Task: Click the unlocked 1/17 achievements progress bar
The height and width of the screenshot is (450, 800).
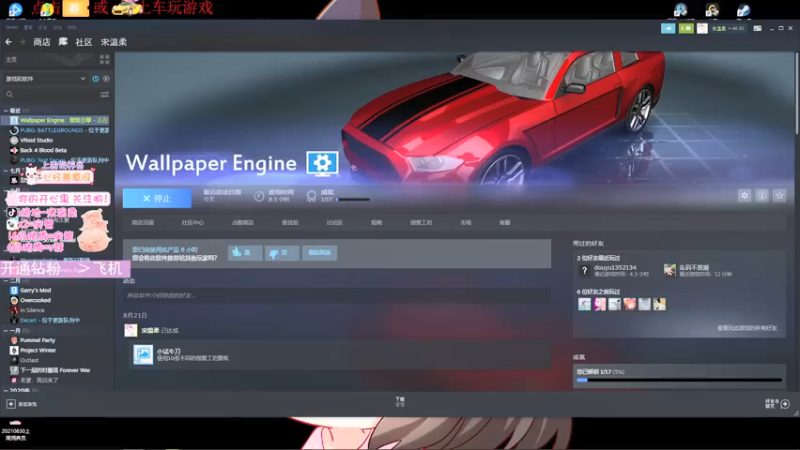Action: (x=679, y=380)
